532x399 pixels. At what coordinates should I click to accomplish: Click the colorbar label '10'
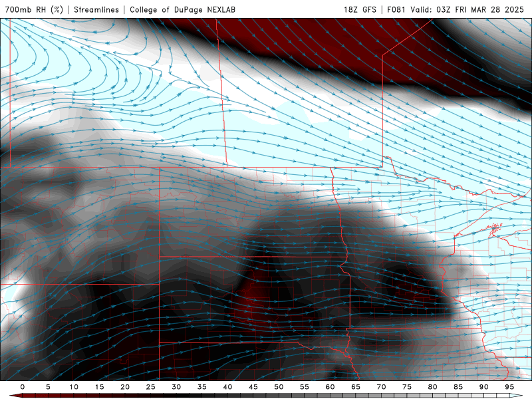pyautogui.click(x=74, y=387)
